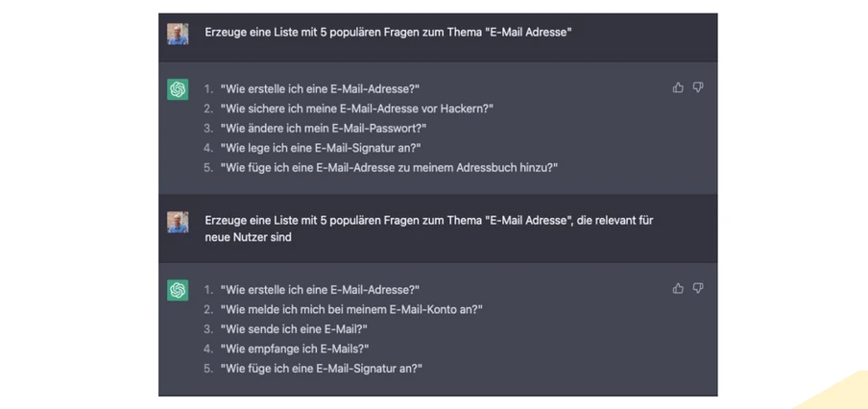
Task: Click "Wie erstelle ich eine E-Mail-Adresse?" in first list
Action: click(x=320, y=89)
